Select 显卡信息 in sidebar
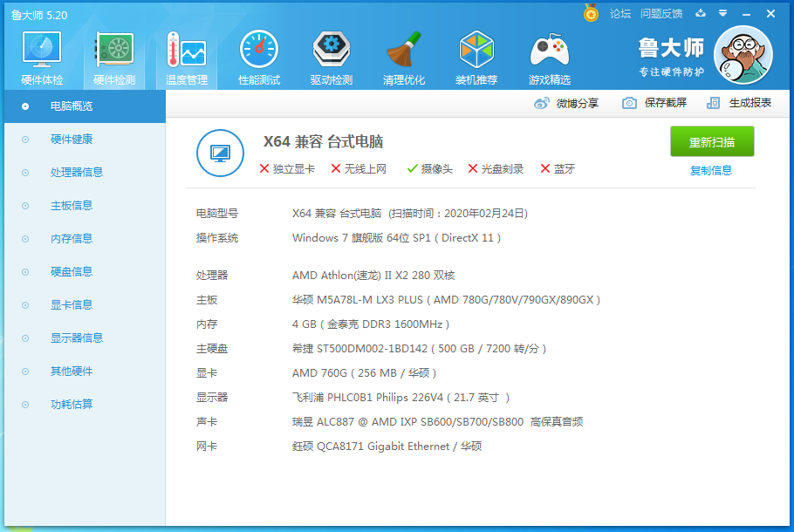794x532 pixels. click(86, 305)
